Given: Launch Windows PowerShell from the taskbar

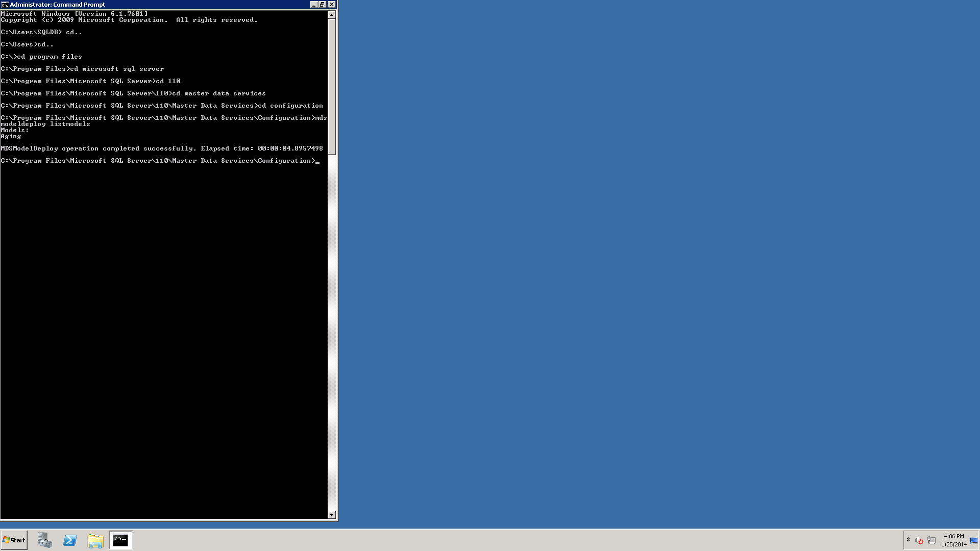Looking at the screenshot, I should pyautogui.click(x=70, y=540).
